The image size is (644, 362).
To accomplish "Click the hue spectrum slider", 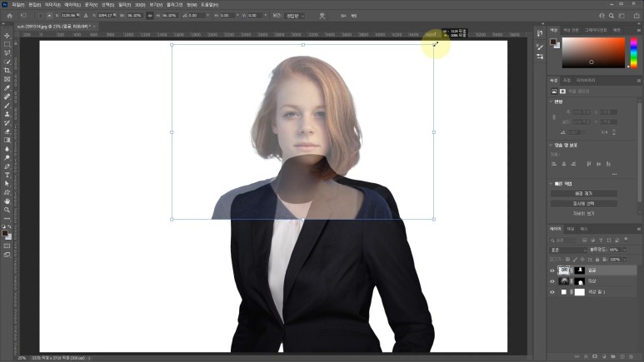I will (x=634, y=53).
